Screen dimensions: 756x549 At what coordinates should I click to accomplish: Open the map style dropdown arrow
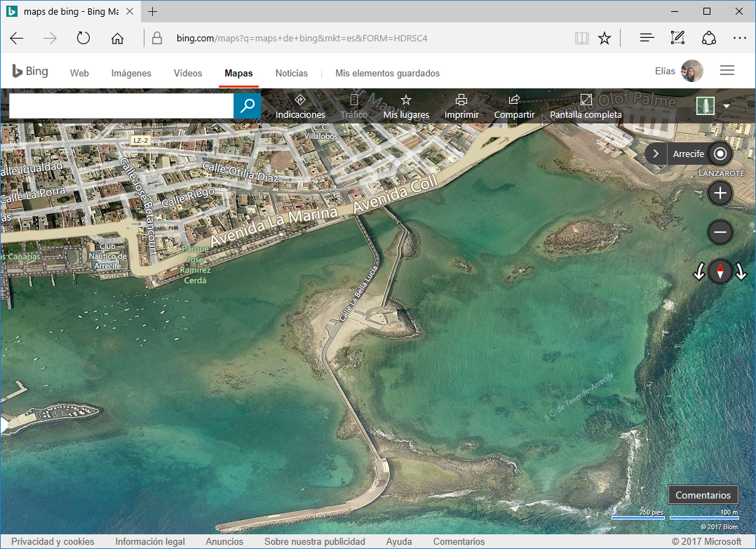click(727, 106)
